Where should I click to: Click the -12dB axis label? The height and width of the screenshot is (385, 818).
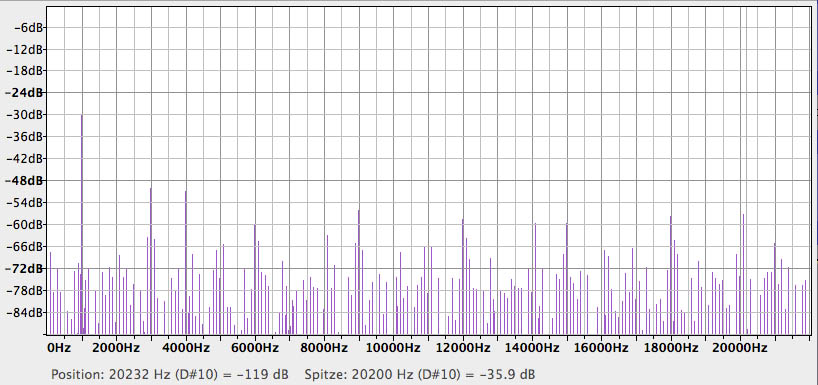[x=24, y=49]
